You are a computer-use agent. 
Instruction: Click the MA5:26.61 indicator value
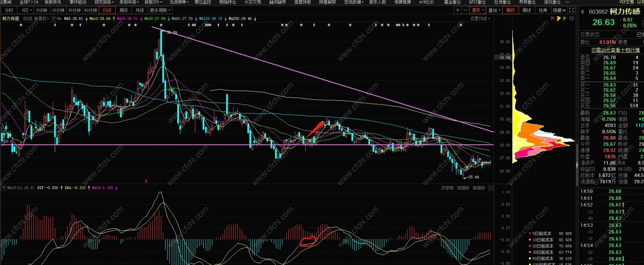74,19
